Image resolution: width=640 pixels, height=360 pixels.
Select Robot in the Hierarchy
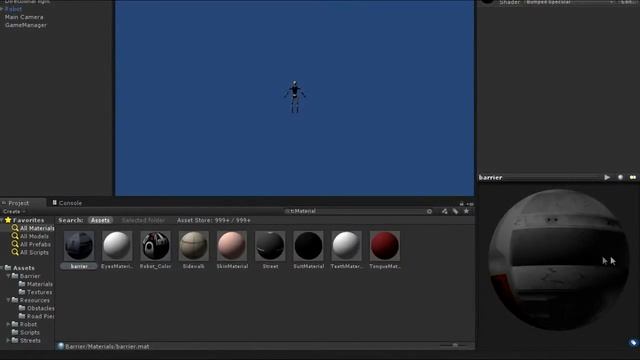(13, 9)
